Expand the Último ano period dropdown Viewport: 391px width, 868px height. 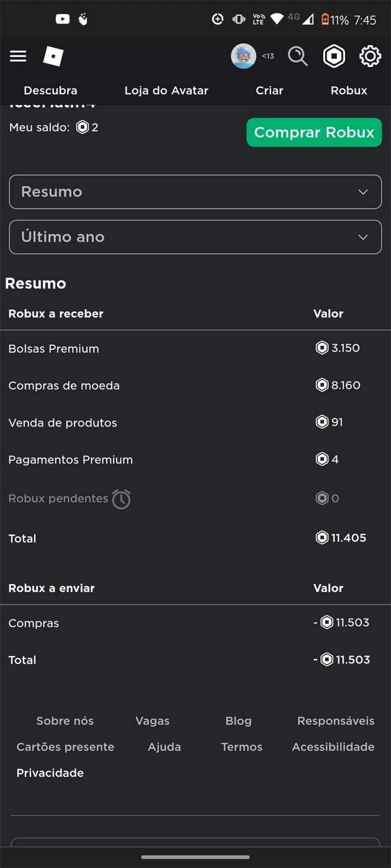coord(195,237)
